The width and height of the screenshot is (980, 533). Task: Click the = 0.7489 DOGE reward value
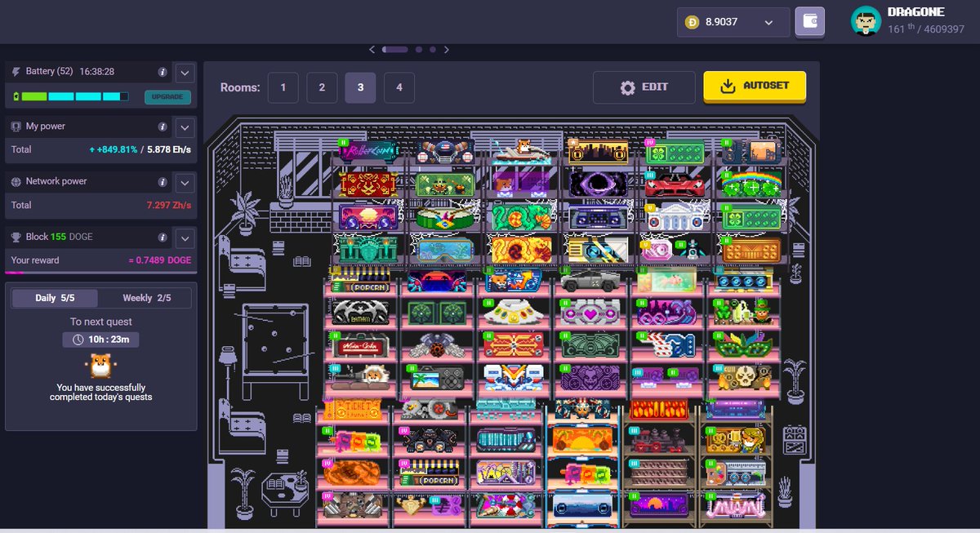tap(159, 260)
